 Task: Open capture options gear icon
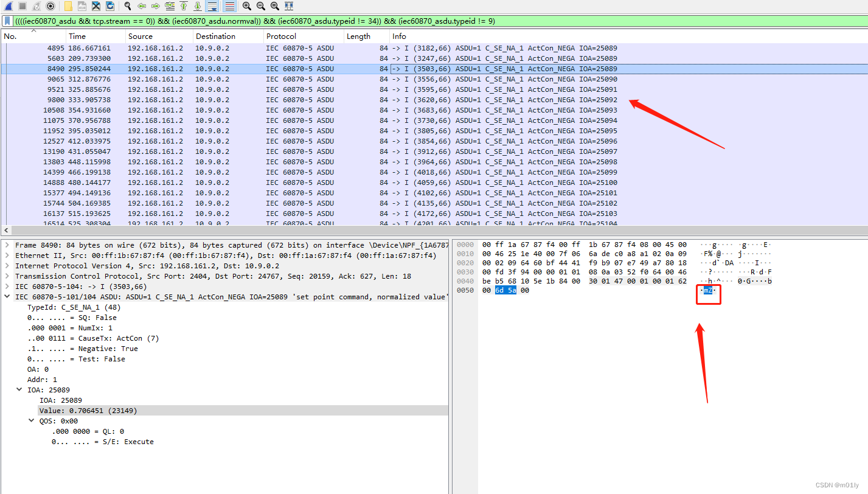pyautogui.click(x=50, y=6)
